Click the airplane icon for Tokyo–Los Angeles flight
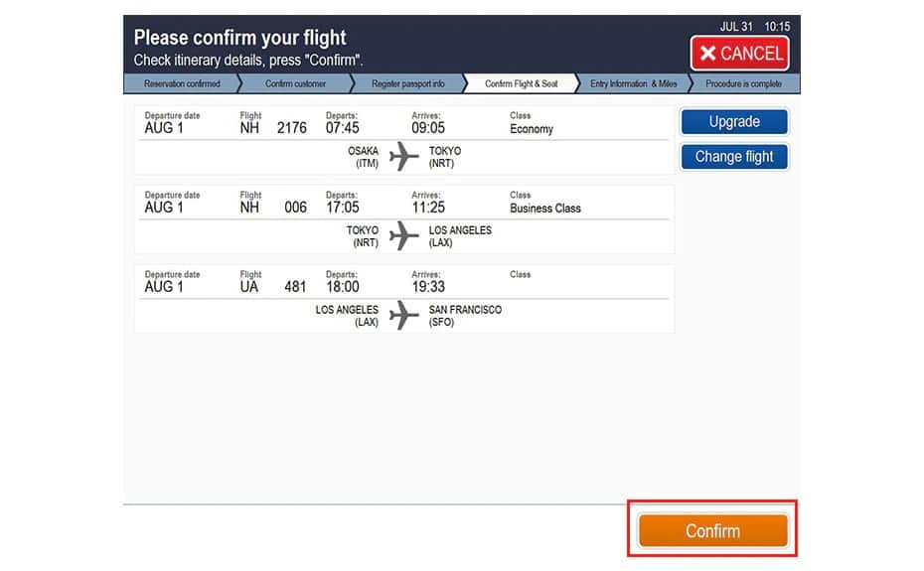The width and height of the screenshot is (924, 571). coord(403,236)
